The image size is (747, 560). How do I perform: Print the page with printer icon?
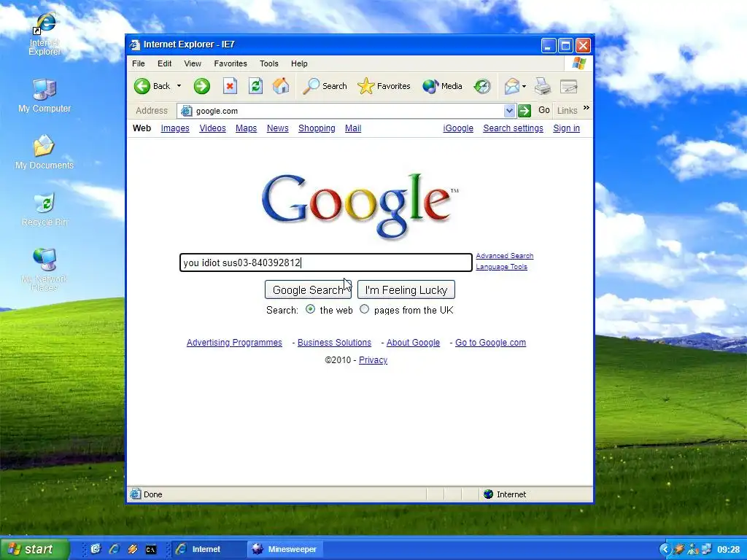tap(543, 86)
